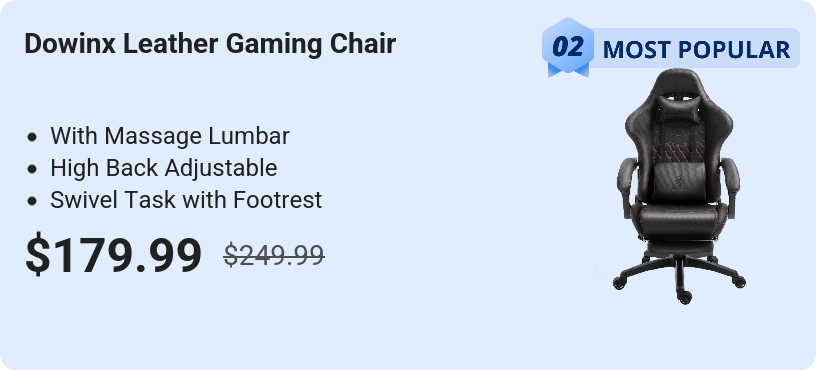Click the crossed-out $249.99 original price
The height and width of the screenshot is (370, 816).
(274, 255)
